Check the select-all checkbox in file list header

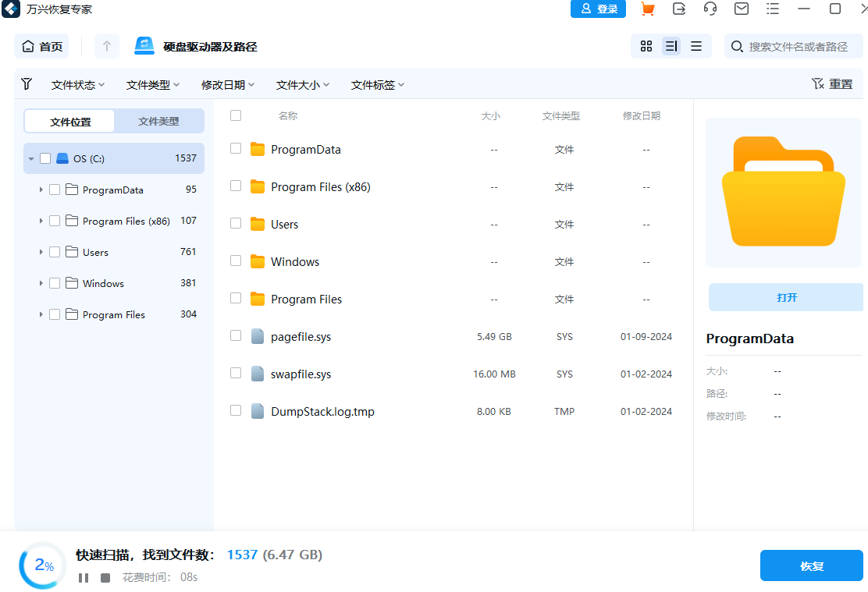tap(235, 115)
